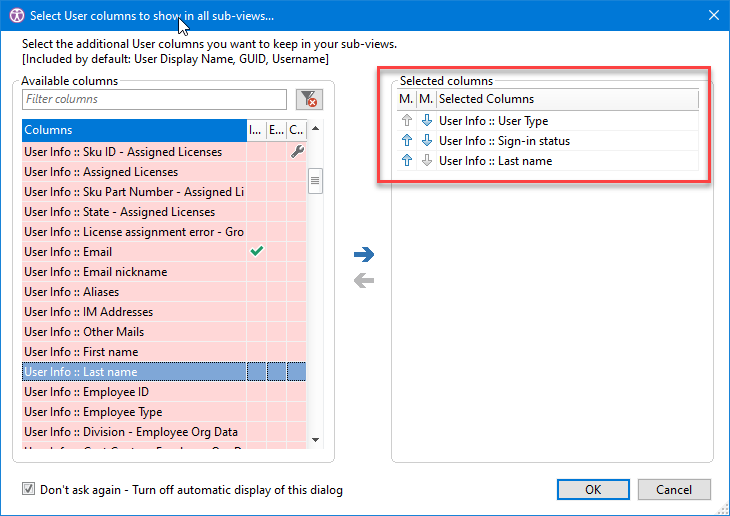This screenshot has height=516, width=730.
Task: Click the vertical scrollbar thumb
Action: point(315,181)
